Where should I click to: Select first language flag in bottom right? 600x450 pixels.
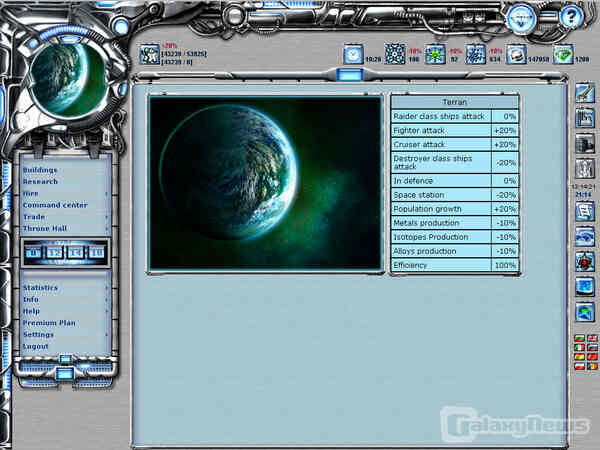(576, 339)
